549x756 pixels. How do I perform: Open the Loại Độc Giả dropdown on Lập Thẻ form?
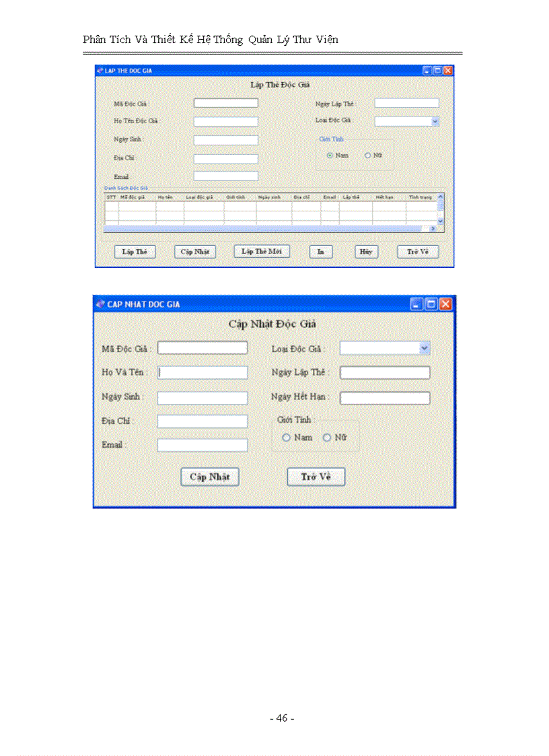[435, 121]
